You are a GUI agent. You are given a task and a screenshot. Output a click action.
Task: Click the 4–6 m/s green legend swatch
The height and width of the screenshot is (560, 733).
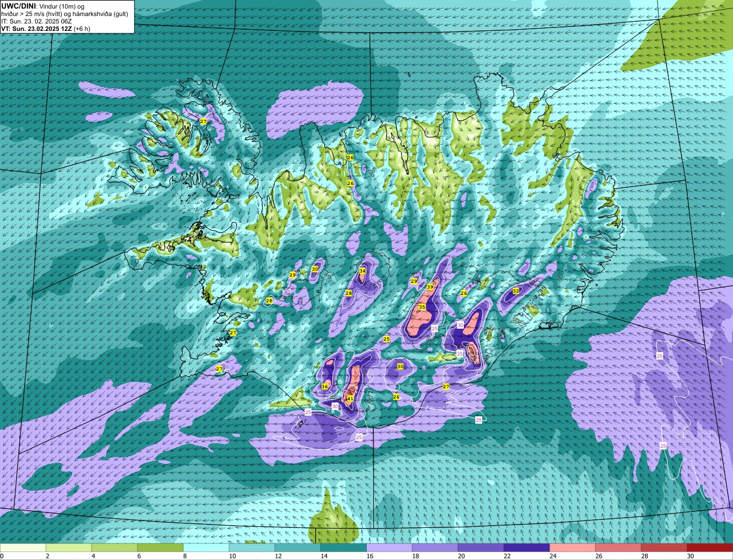115,548
